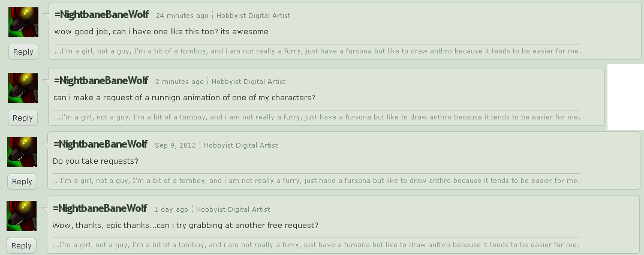Click the avatar beside the "epic thanks" comment
The width and height of the screenshot is (644, 255).
coord(22,216)
